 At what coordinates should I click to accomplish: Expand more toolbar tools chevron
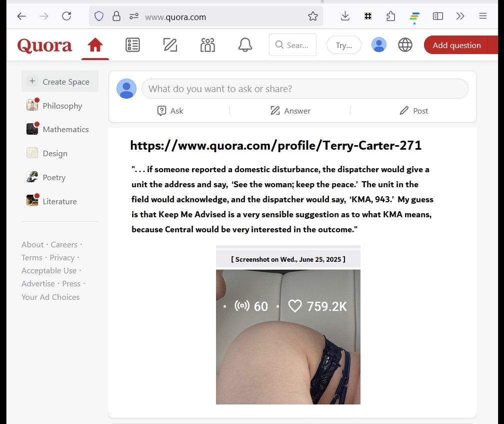[x=460, y=16]
